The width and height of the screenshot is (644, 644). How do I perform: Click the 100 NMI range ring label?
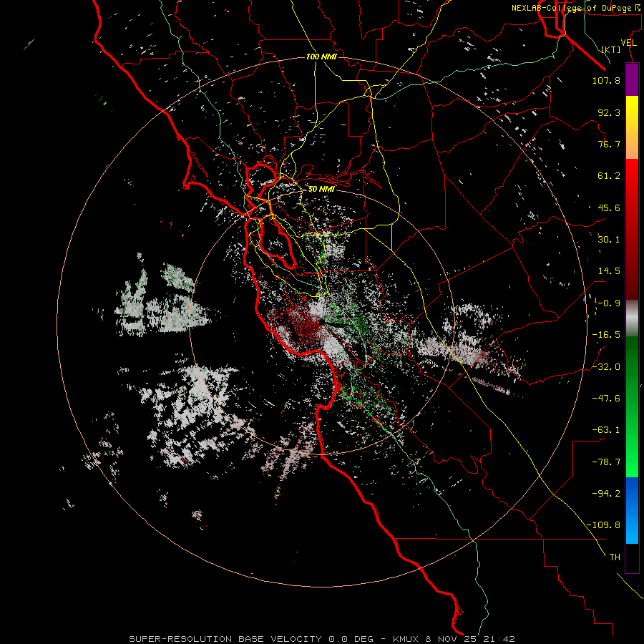321,57
